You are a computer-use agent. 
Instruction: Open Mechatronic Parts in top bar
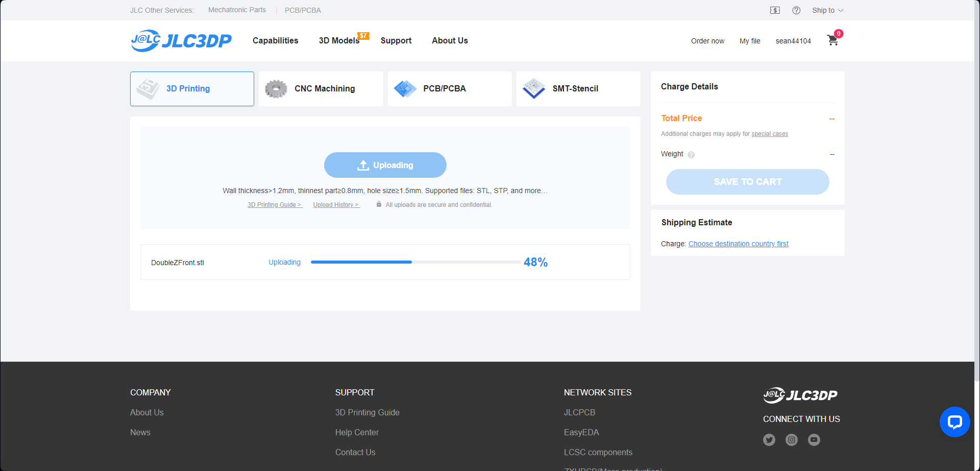pyautogui.click(x=237, y=10)
